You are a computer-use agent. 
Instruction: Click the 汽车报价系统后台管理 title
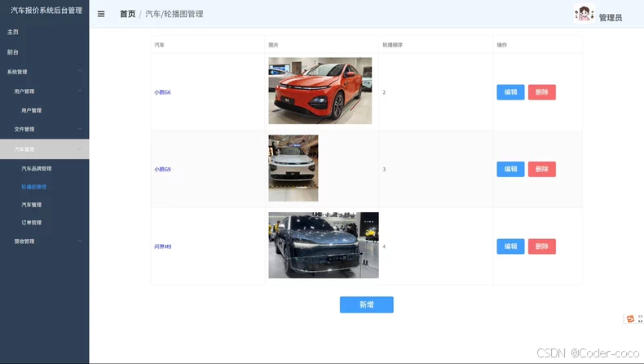[x=46, y=11]
